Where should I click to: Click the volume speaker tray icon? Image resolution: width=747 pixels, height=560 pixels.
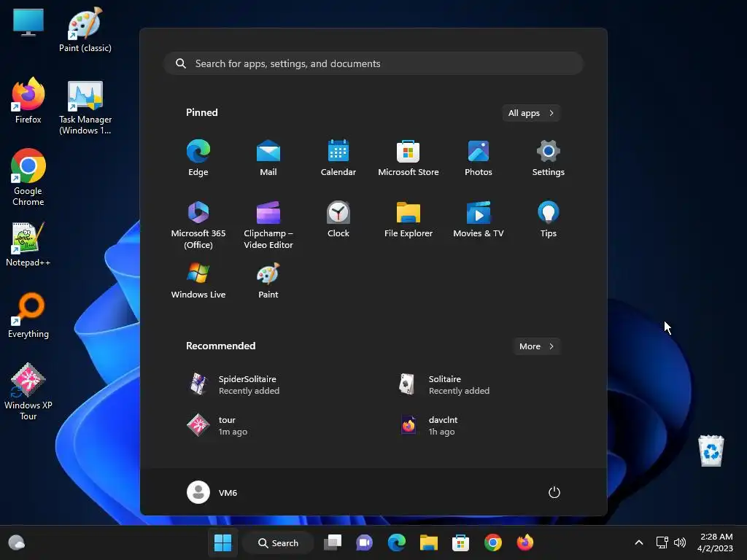(x=680, y=542)
